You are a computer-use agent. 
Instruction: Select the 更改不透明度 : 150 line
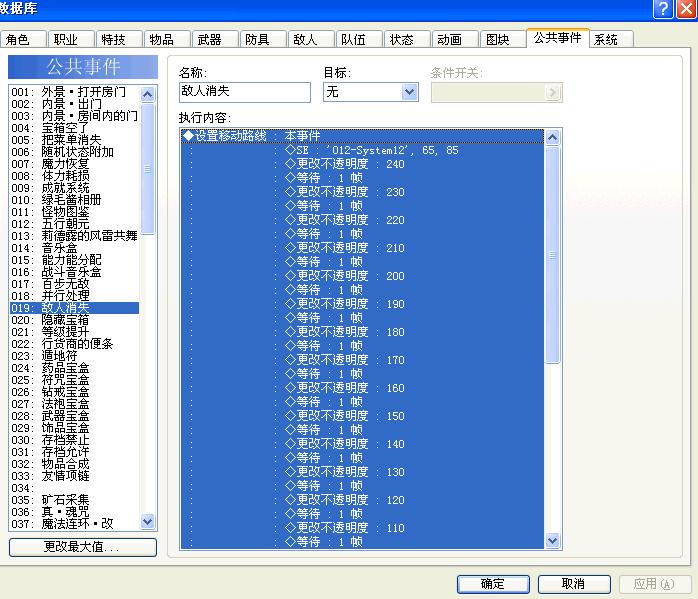[x=362, y=416]
